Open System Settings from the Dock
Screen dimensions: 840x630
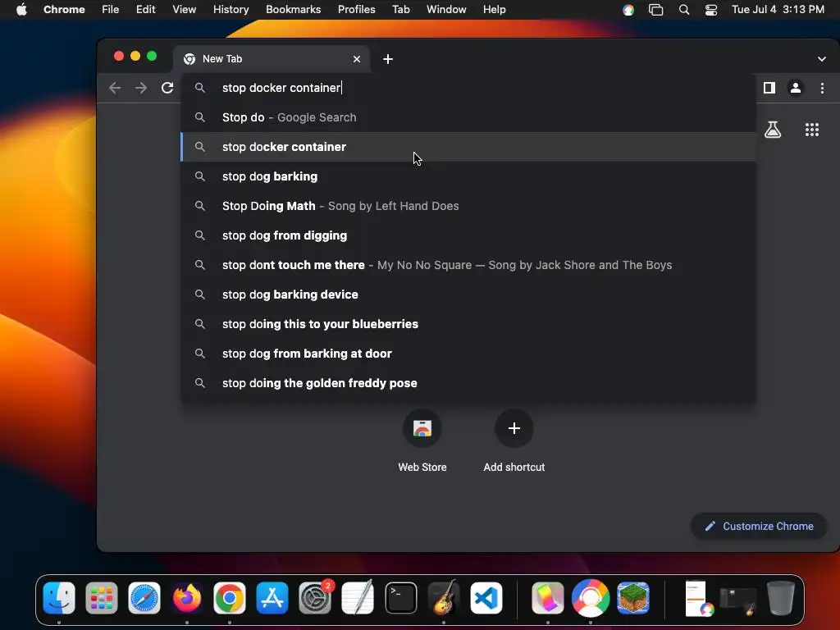[x=315, y=598]
